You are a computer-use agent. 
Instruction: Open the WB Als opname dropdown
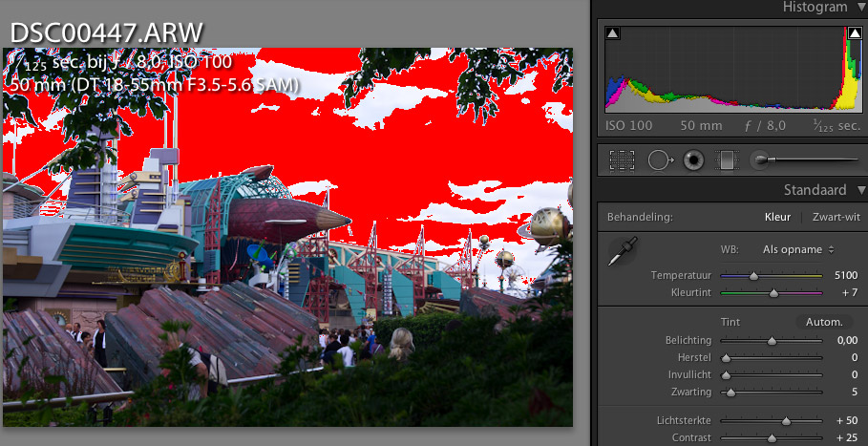coord(797,249)
